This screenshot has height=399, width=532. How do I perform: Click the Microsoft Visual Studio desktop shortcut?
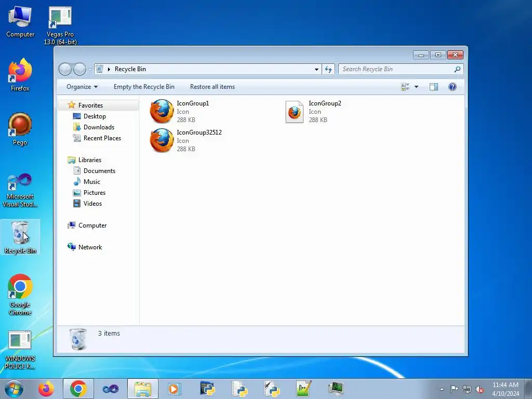20,190
